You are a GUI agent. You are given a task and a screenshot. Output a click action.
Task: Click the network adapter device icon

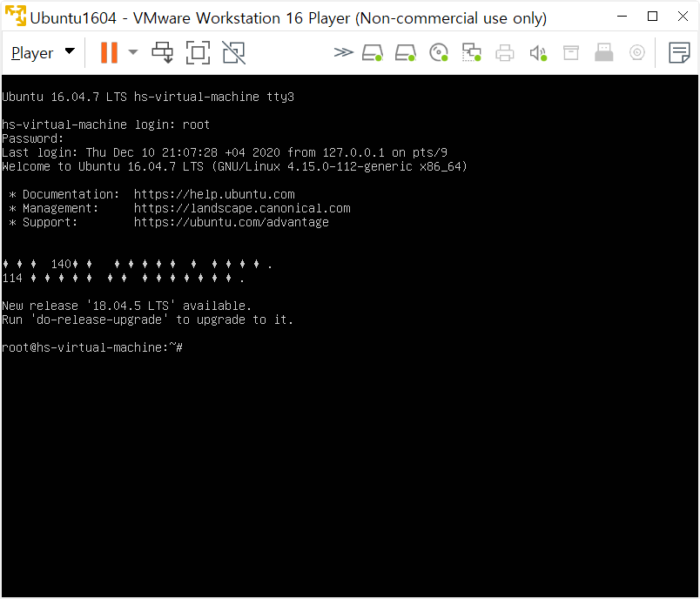[x=471, y=52]
